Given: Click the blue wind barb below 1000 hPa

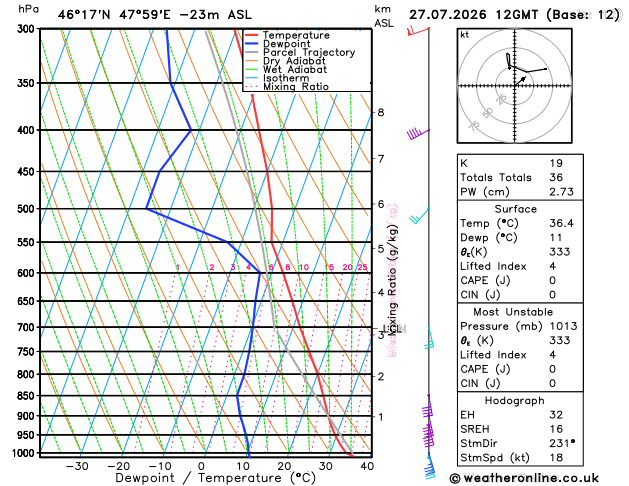Looking at the screenshot, I should tap(430, 466).
